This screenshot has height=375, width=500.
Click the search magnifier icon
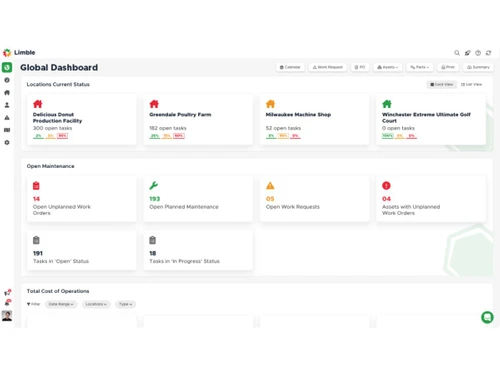pyautogui.click(x=457, y=53)
